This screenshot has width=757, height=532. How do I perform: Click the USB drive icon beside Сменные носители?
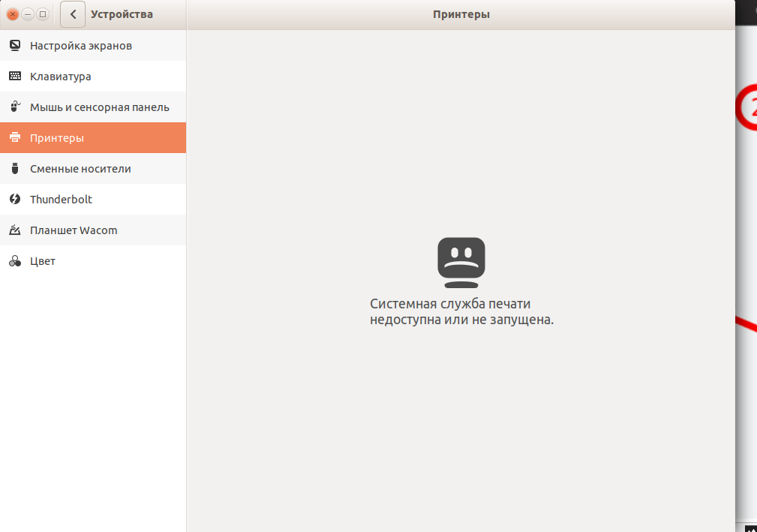pyautogui.click(x=14, y=169)
